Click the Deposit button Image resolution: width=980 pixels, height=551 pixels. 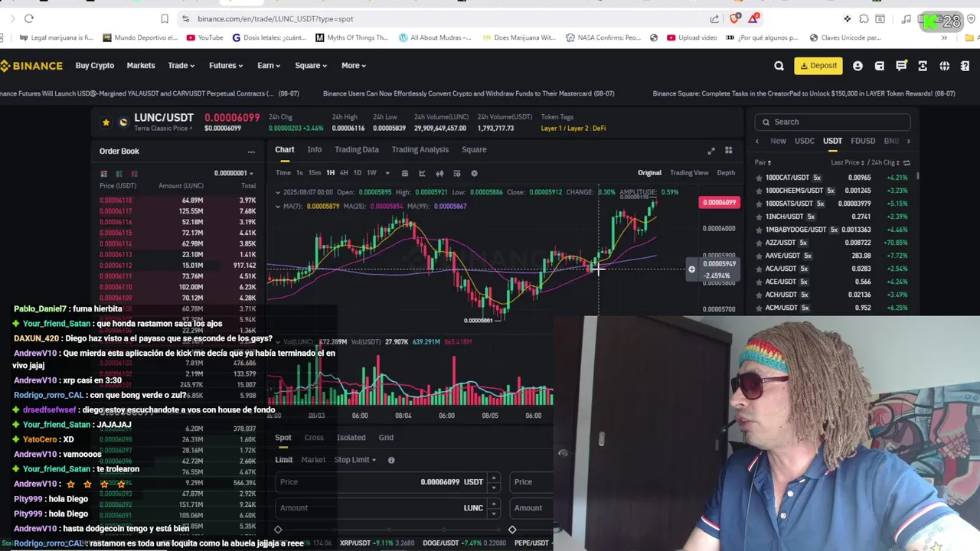818,66
